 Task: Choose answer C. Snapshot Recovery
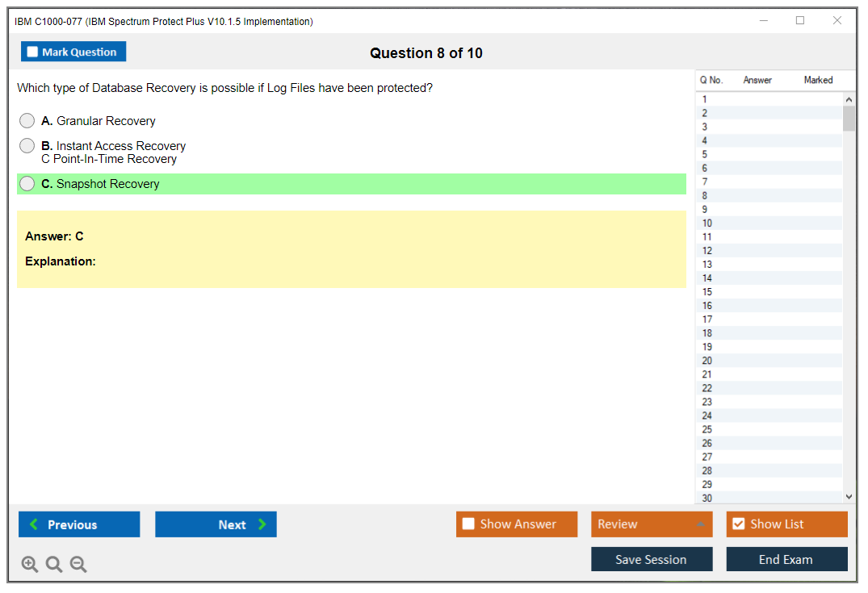pyautogui.click(x=27, y=184)
